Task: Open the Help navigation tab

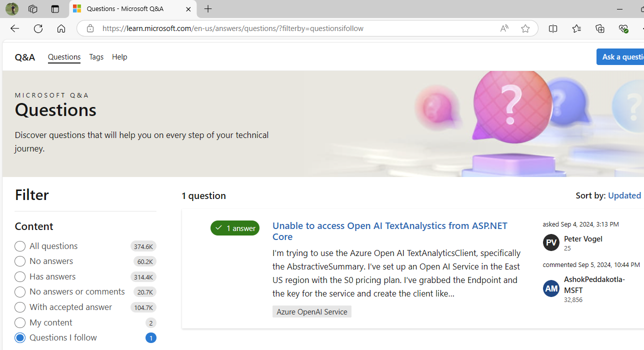Action: [x=119, y=57]
